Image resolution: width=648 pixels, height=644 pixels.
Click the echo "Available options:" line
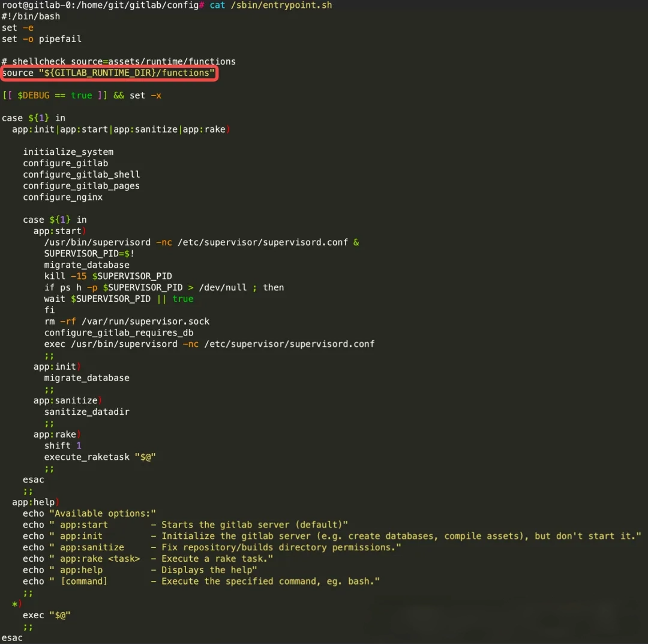89,514
